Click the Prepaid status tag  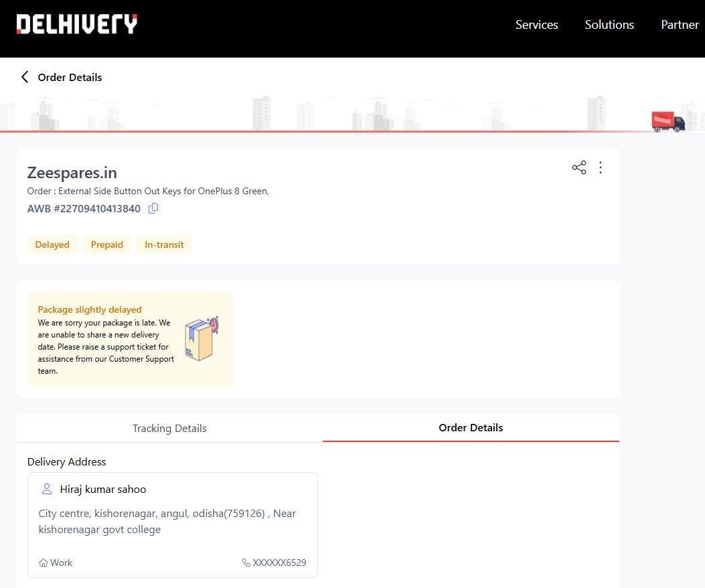[x=107, y=244]
